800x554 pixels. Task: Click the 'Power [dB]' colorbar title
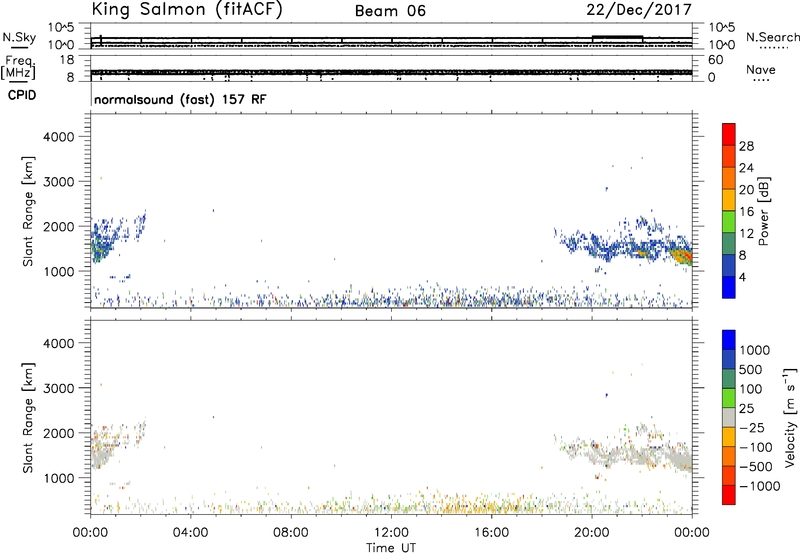(x=763, y=211)
